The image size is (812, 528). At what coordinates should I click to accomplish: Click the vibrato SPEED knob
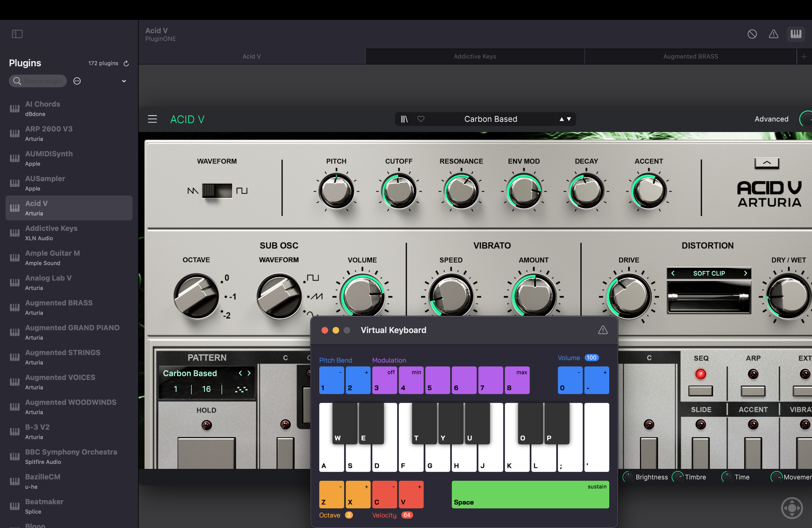[x=451, y=296]
